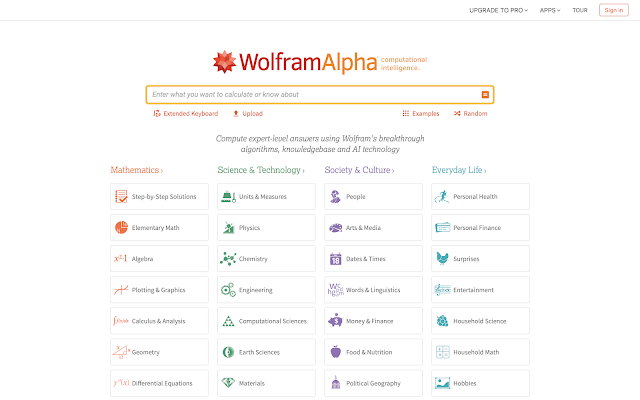Click the Computational Sciences triangle icon
This screenshot has width=640, height=400.
pyautogui.click(x=228, y=321)
